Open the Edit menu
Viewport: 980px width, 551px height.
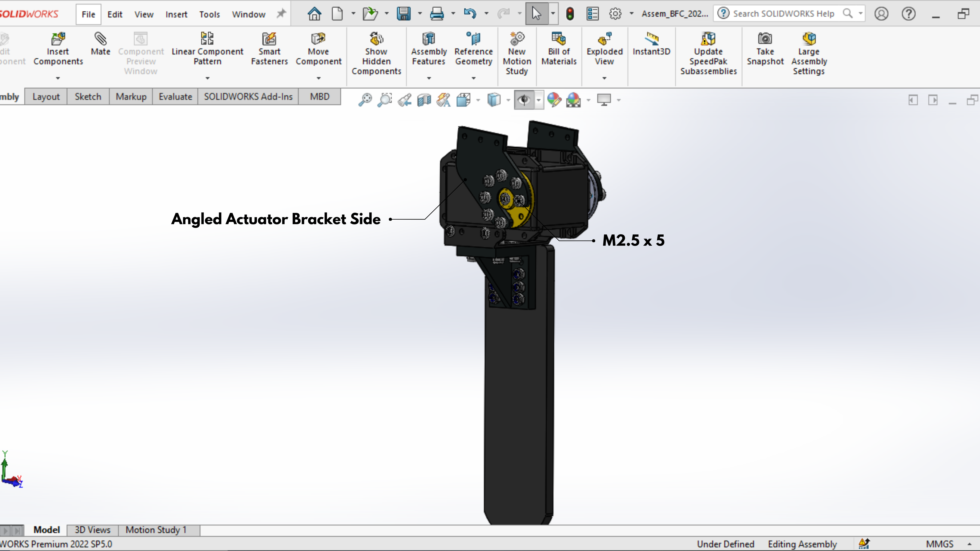point(114,15)
